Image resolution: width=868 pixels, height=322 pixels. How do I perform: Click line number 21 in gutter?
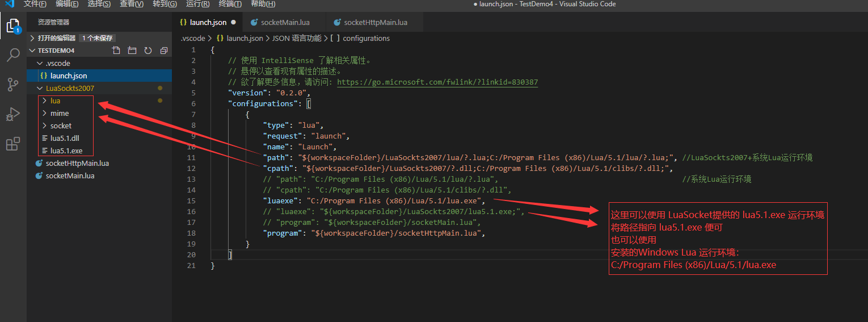(192, 265)
